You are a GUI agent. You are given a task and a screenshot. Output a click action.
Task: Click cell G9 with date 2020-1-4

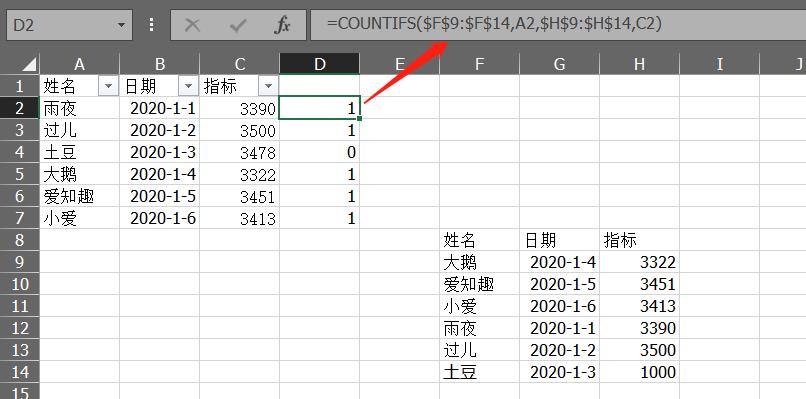(559, 262)
